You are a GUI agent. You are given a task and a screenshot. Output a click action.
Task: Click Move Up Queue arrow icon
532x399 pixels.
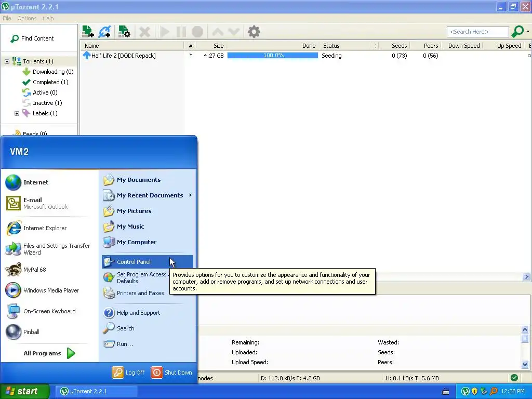click(218, 32)
